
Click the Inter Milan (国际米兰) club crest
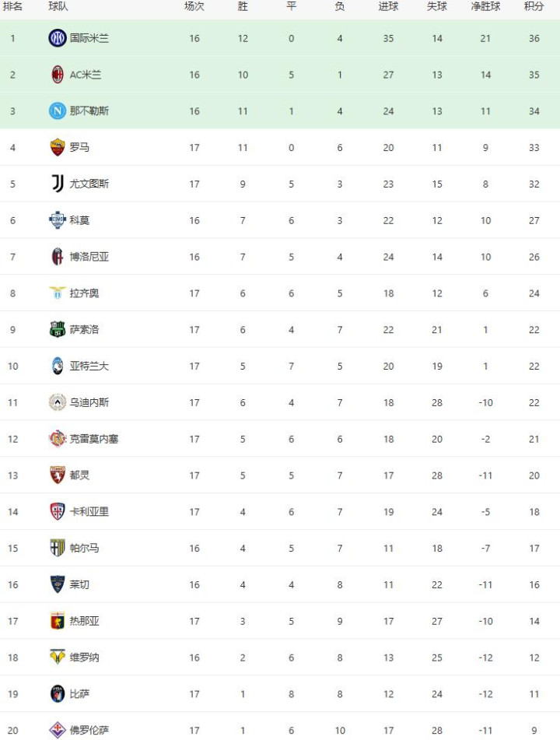[x=58, y=38]
